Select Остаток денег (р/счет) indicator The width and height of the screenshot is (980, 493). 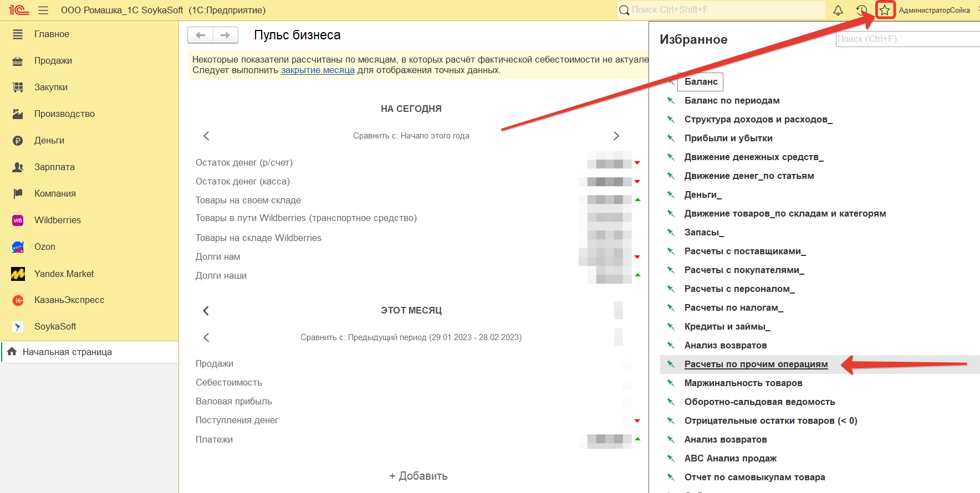(x=244, y=163)
